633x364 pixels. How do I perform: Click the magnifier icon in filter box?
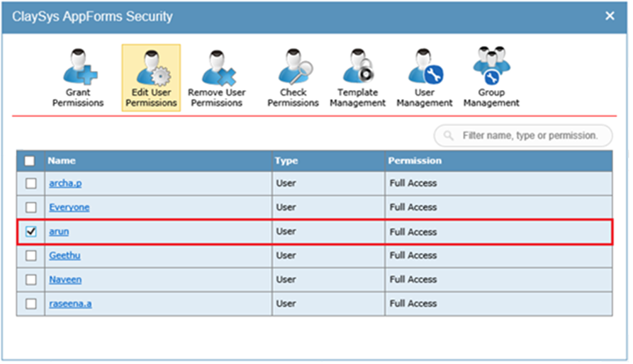coord(449,135)
